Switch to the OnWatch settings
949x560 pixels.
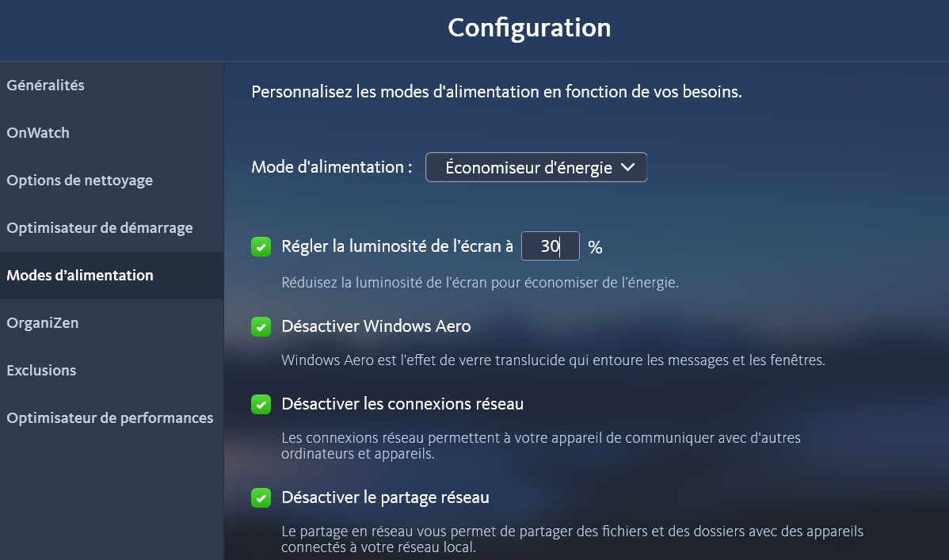37,132
